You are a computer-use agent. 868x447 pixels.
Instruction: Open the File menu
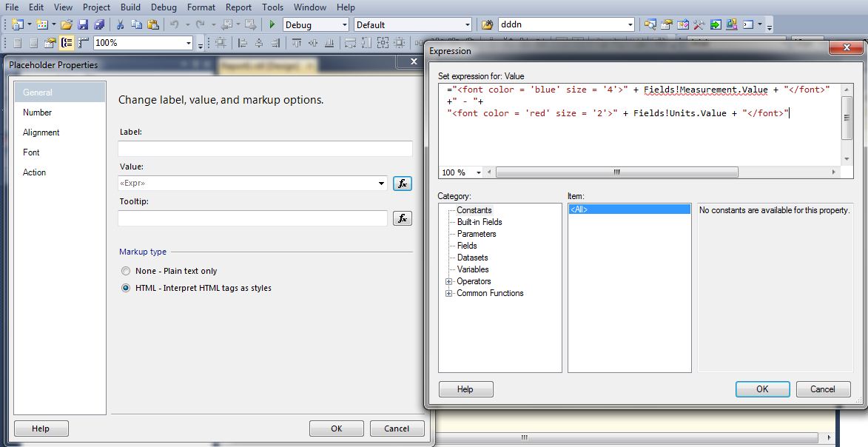coord(12,7)
